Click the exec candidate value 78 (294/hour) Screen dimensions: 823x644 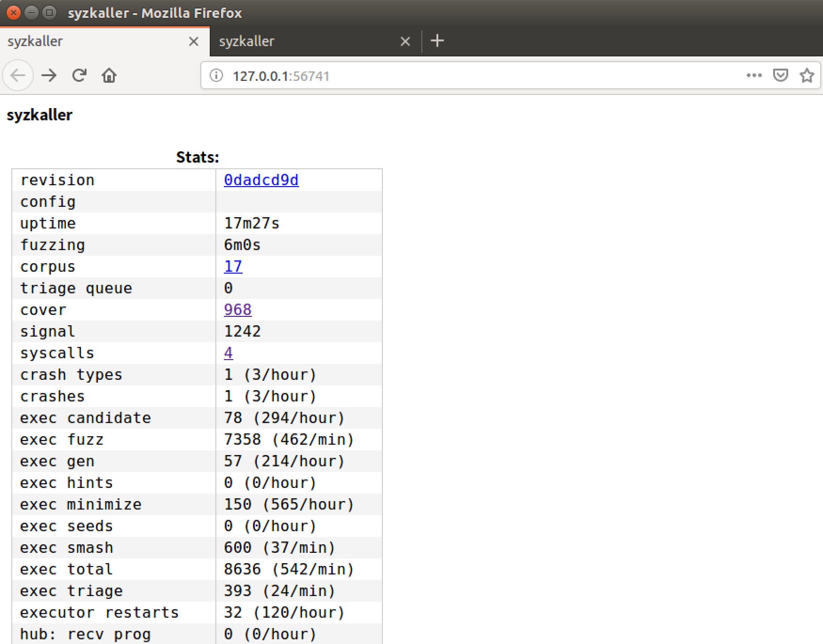click(x=284, y=418)
